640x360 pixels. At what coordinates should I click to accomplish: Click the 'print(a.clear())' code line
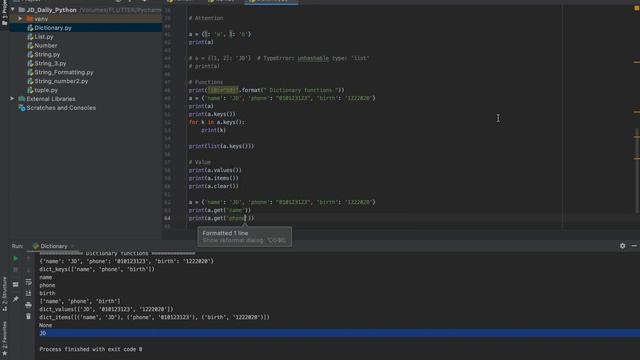point(213,186)
